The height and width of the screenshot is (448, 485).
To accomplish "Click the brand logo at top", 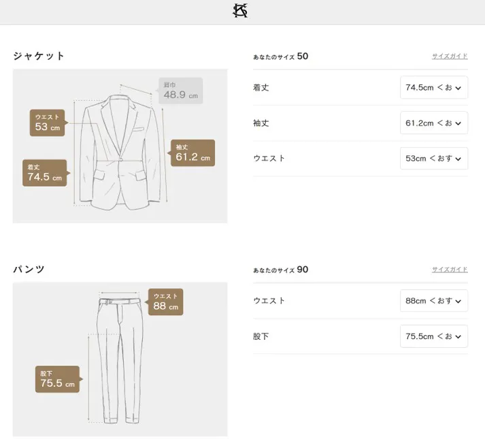I will 240,12.
